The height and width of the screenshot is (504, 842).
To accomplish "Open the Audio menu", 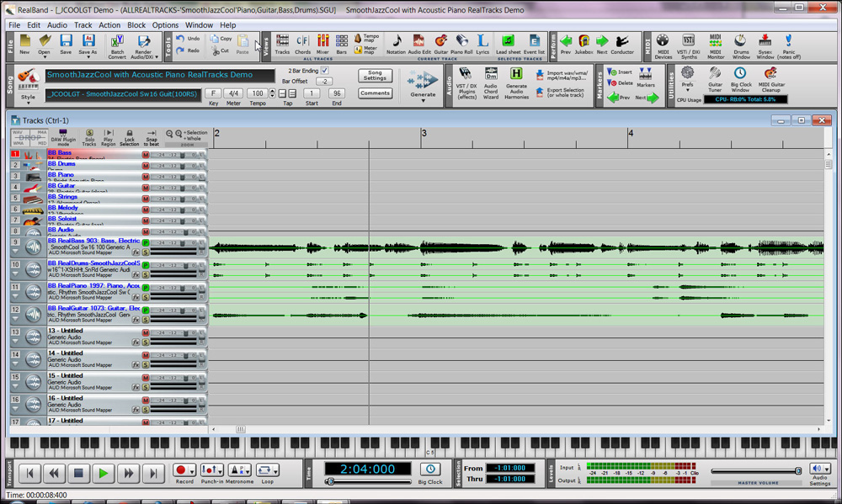I will pyautogui.click(x=57, y=24).
